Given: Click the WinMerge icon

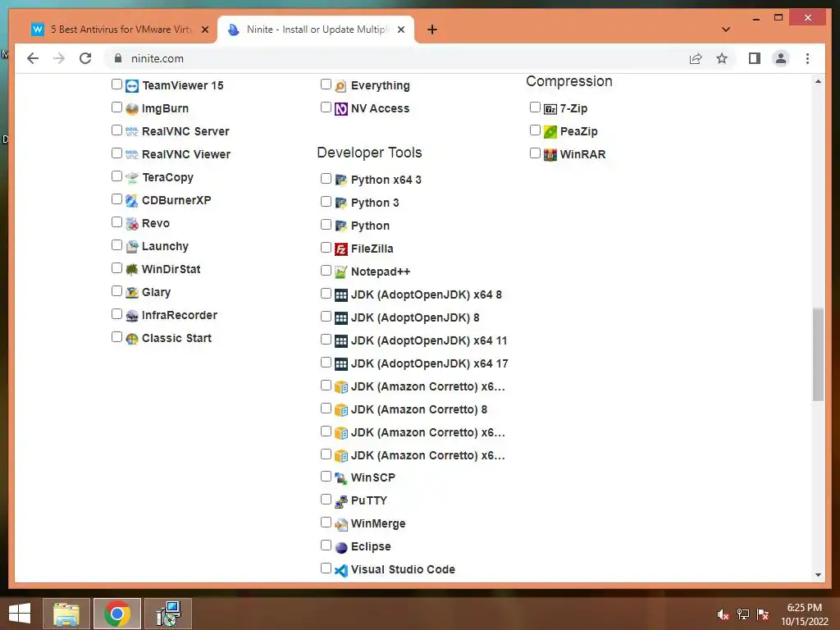Looking at the screenshot, I should coord(340,524).
